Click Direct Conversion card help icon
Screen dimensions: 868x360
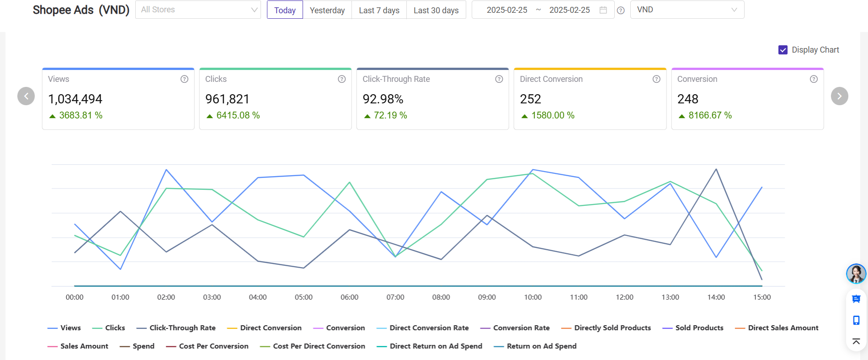click(x=656, y=79)
